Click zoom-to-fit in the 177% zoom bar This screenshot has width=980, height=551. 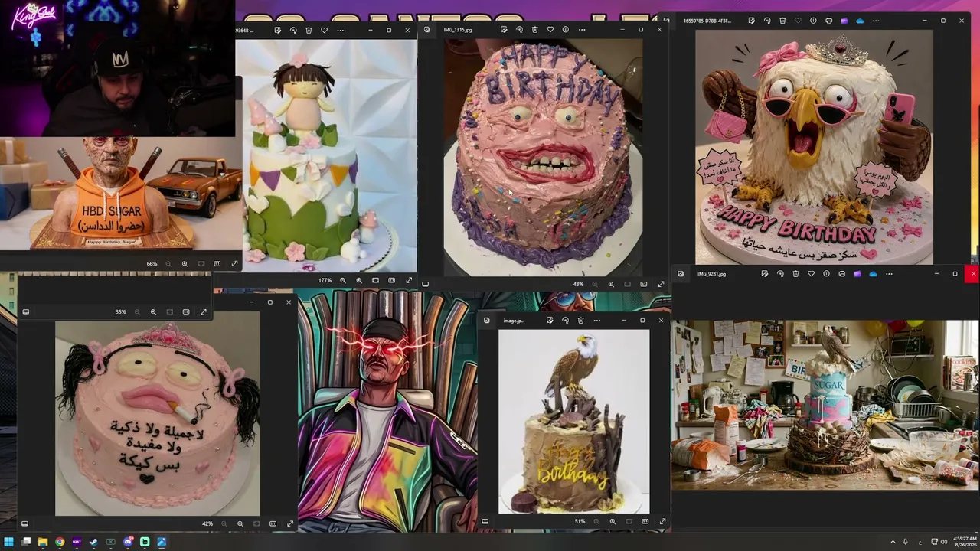click(x=375, y=281)
